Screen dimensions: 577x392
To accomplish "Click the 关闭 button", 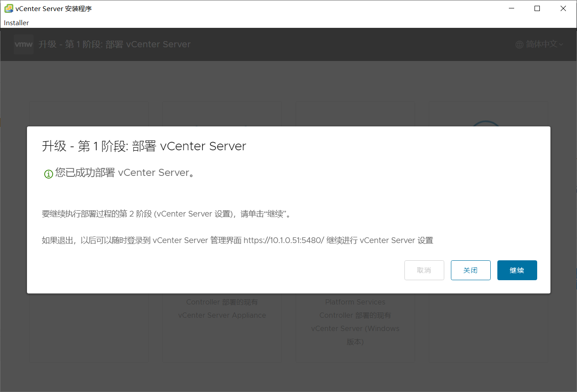I will 470,270.
